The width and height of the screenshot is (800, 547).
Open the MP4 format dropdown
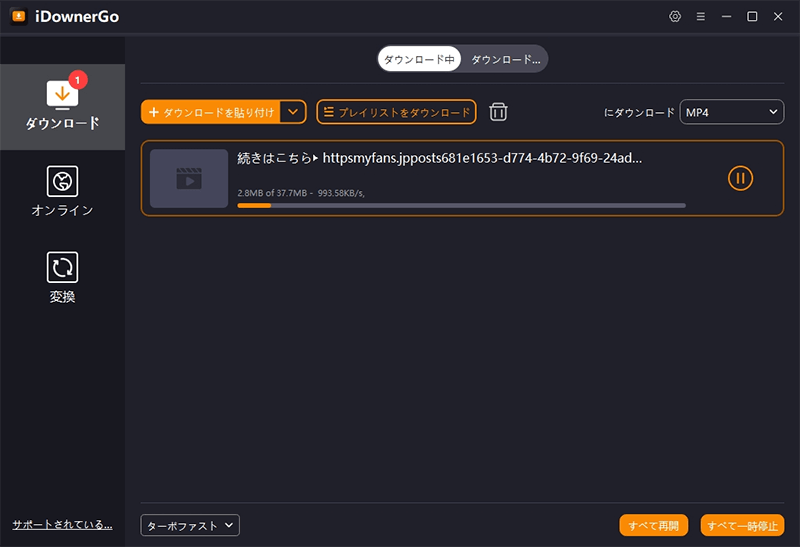click(732, 112)
